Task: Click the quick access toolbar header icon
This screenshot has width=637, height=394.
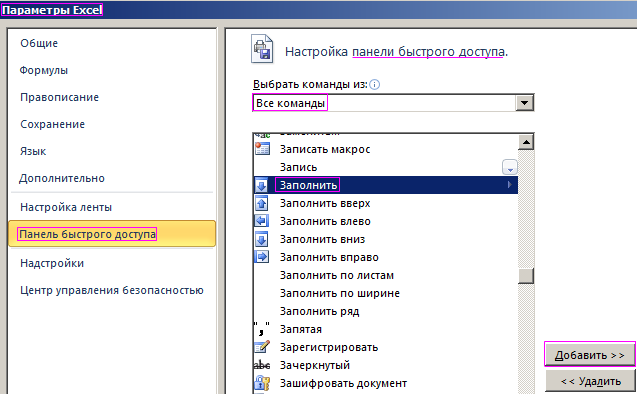Action: coord(262,49)
